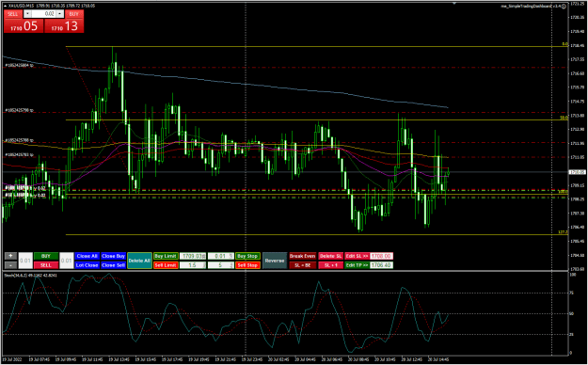
Task: Click the current price marker on price axis
Action: [x=578, y=172]
